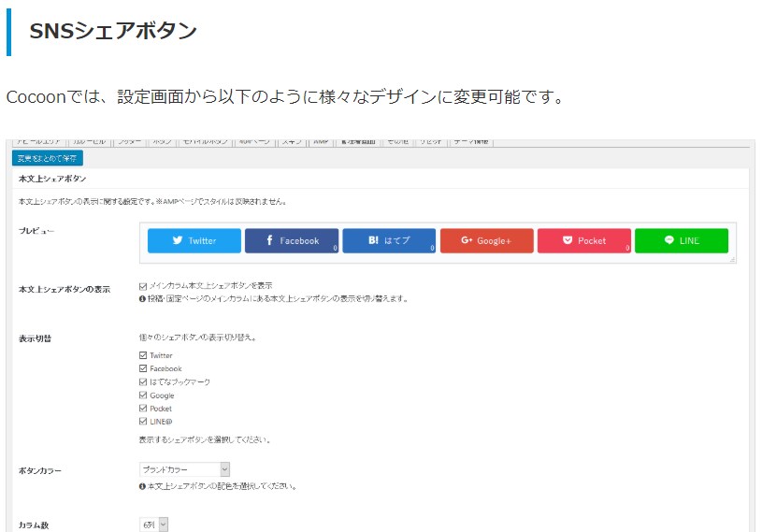Grab the preview box resize handle
Image resolution: width=762 pixels, height=532 pixels.
coord(732,259)
